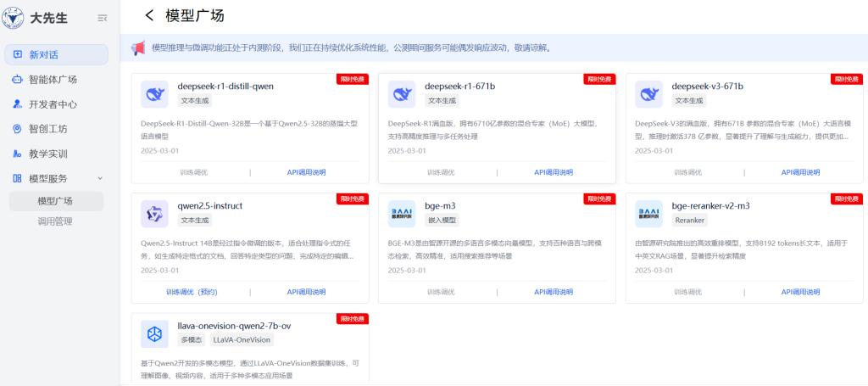This screenshot has width=868, height=386.
Task: Click the megaphone announcement icon
Action: coord(138,48)
